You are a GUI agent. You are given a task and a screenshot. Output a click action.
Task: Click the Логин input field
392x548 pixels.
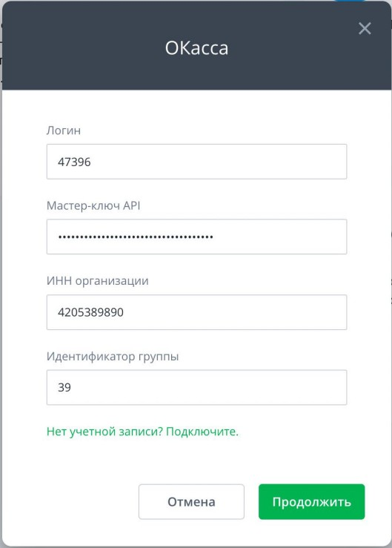[x=196, y=162]
